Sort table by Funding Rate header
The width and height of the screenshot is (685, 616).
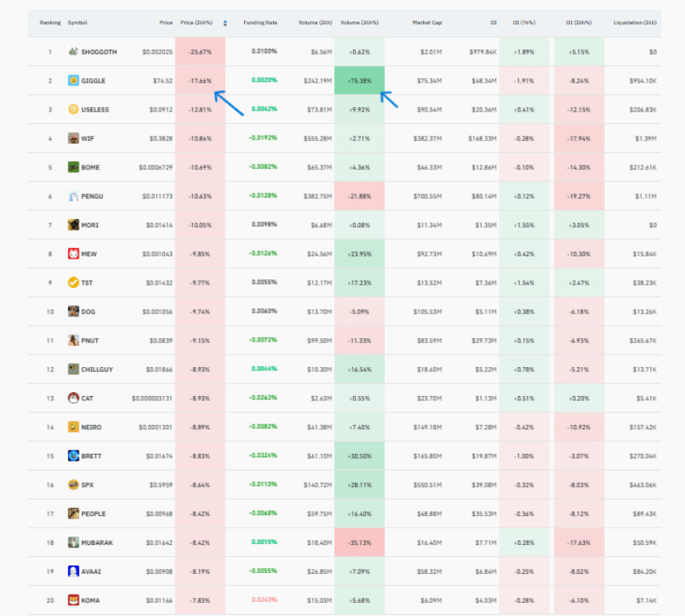click(x=260, y=22)
